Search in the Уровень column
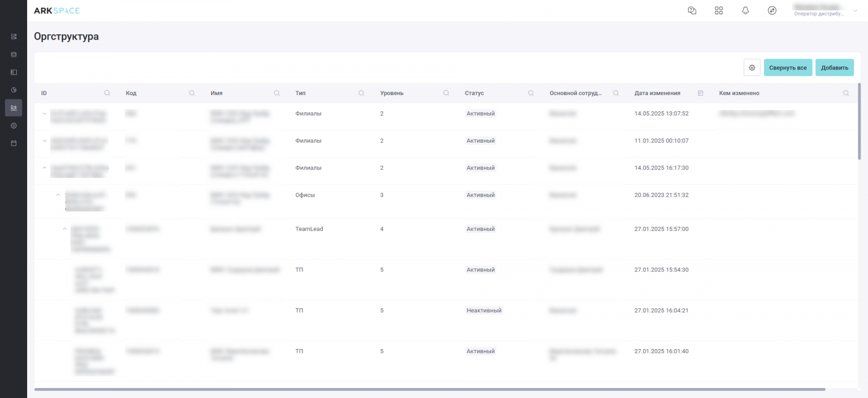This screenshot has width=868, height=398. point(446,93)
